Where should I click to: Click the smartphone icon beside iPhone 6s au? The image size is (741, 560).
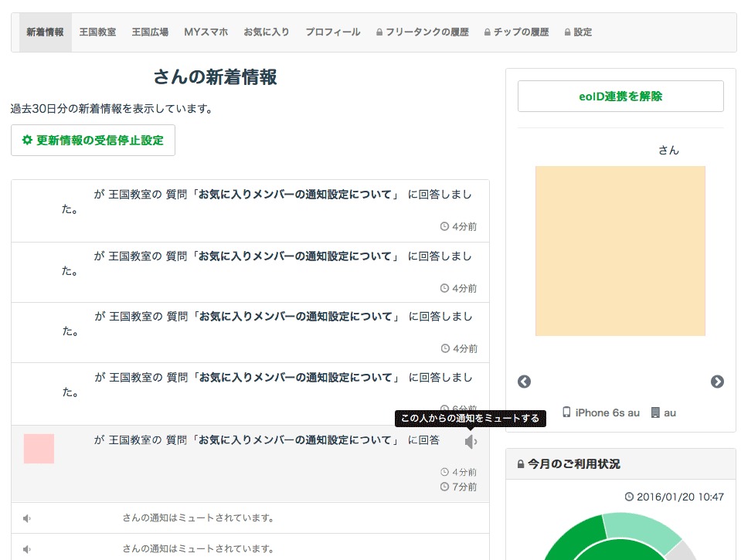(566, 412)
